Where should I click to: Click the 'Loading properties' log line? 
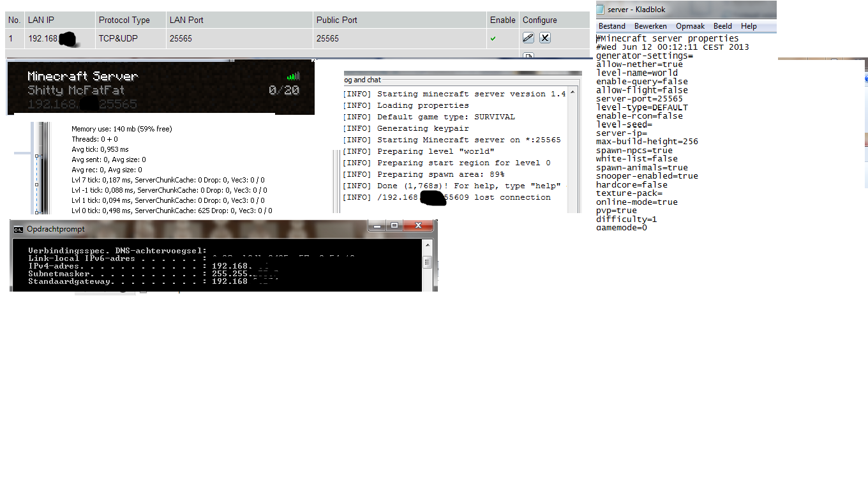pyautogui.click(x=406, y=105)
